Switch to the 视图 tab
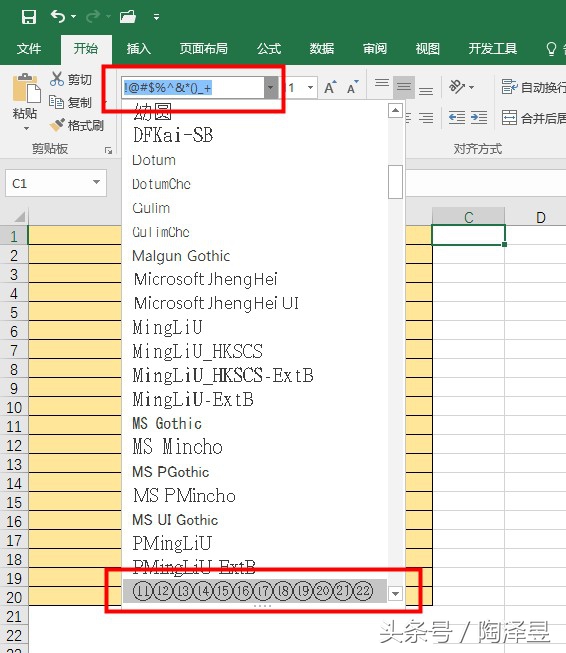 [x=427, y=49]
